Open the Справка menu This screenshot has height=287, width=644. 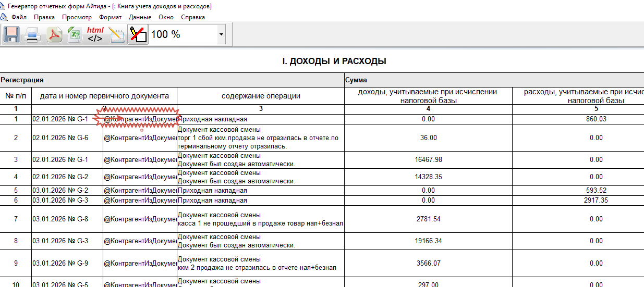pyautogui.click(x=193, y=17)
